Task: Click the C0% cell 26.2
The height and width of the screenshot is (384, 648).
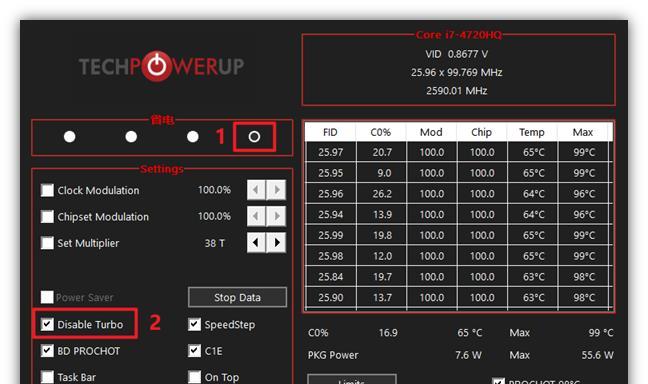Action: 381,193
